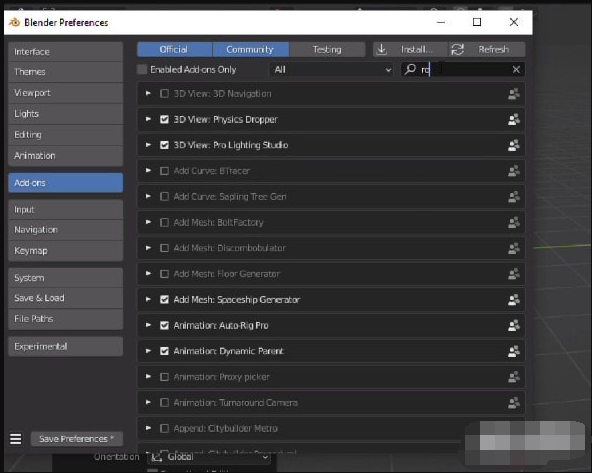This screenshot has width=592, height=473.
Task: Toggle Enabled Add-ons Only checkbox
Action: 142,69
